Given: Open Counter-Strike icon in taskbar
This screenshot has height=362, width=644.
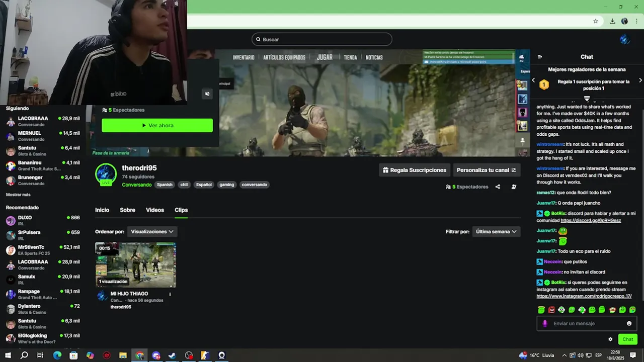Looking at the screenshot, I should pos(205,355).
